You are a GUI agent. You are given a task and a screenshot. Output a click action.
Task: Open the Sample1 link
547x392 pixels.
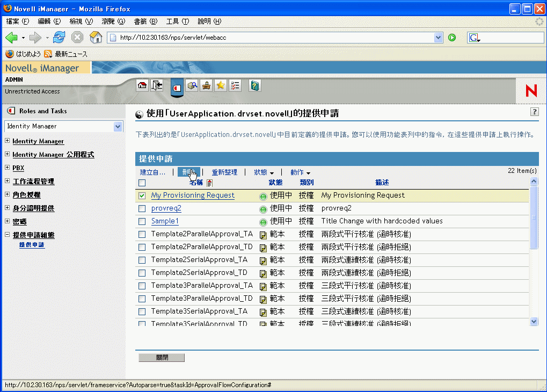pyautogui.click(x=165, y=221)
